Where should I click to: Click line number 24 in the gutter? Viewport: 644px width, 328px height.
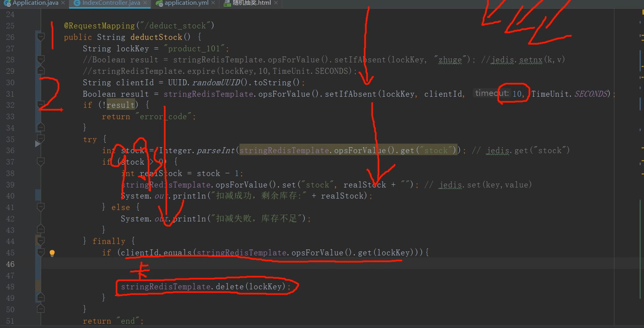(10, 14)
